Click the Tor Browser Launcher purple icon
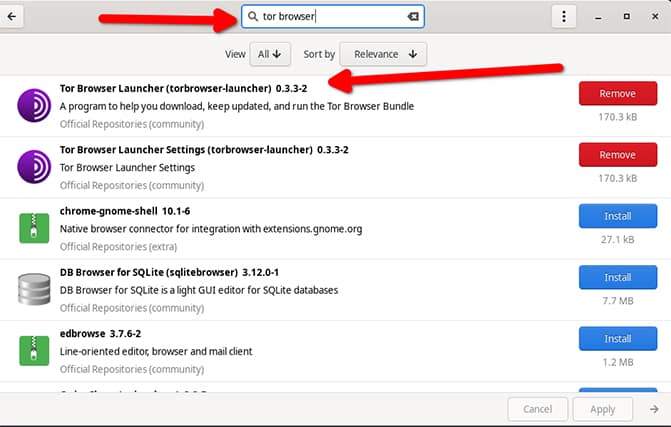 34,105
